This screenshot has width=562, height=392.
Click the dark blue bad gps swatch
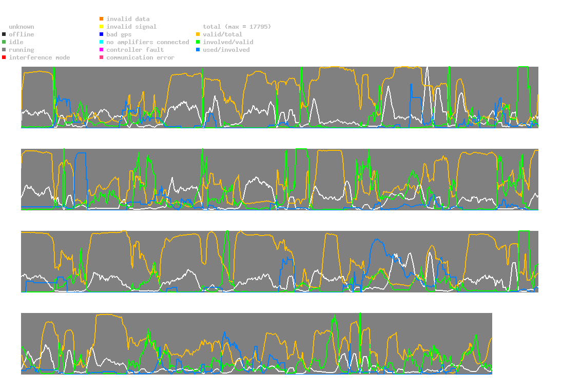(x=102, y=34)
